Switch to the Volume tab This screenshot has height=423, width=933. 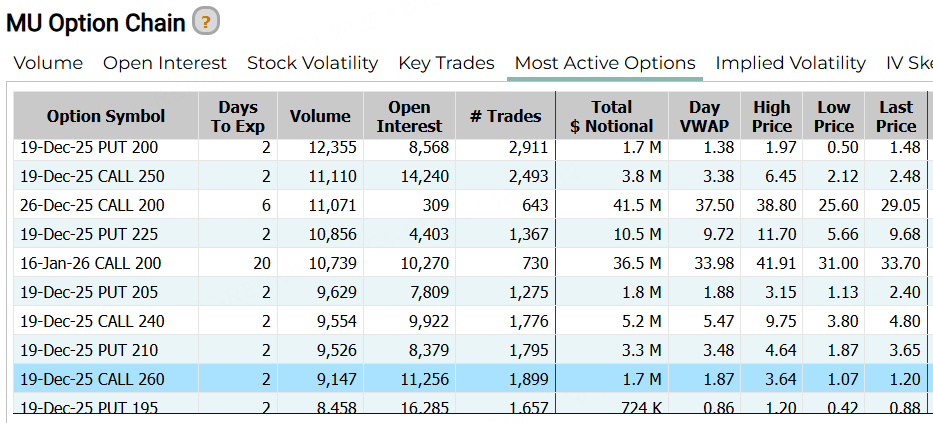(48, 63)
